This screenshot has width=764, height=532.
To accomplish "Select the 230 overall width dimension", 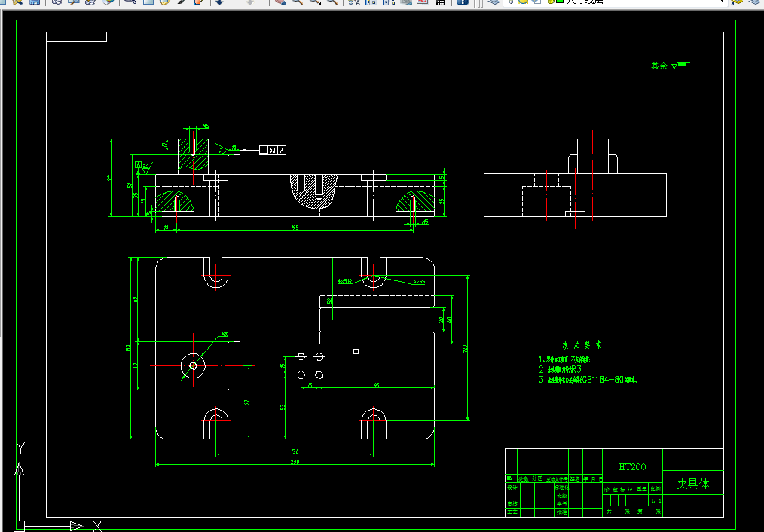I will tap(295, 462).
